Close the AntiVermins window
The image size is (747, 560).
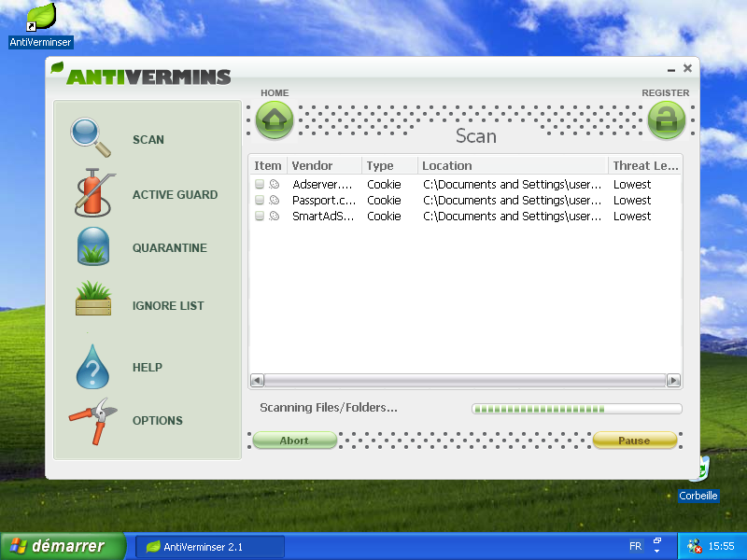(687, 68)
